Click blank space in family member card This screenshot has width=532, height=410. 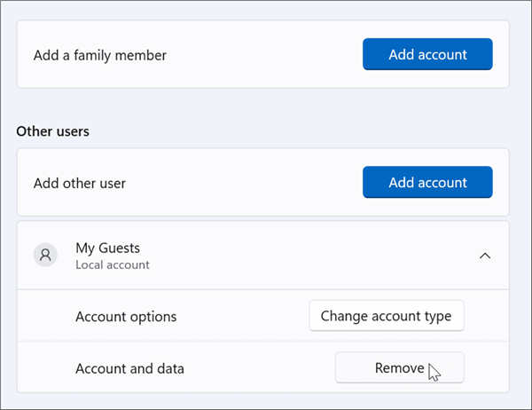(x=266, y=55)
